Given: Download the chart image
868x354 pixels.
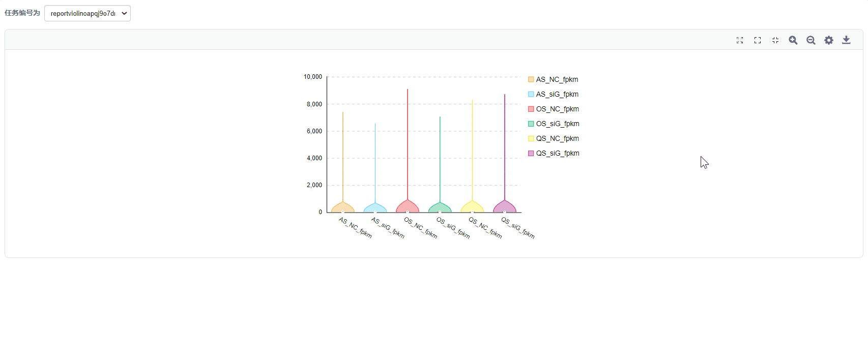Looking at the screenshot, I should 846,40.
